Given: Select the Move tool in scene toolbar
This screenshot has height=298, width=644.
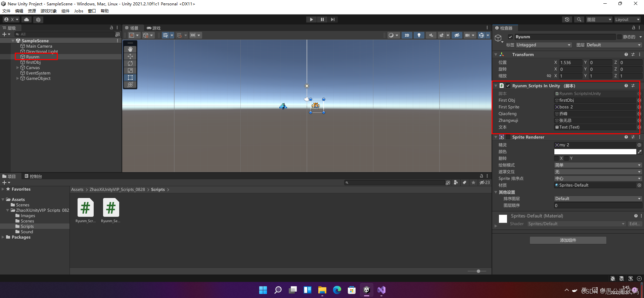Looking at the screenshot, I should (x=130, y=56).
